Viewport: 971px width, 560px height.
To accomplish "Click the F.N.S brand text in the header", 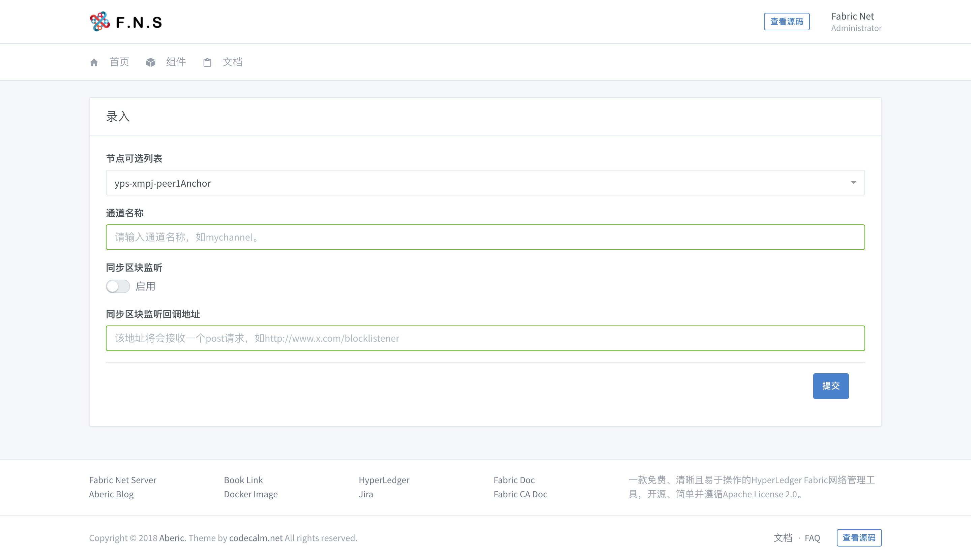I will [x=139, y=22].
